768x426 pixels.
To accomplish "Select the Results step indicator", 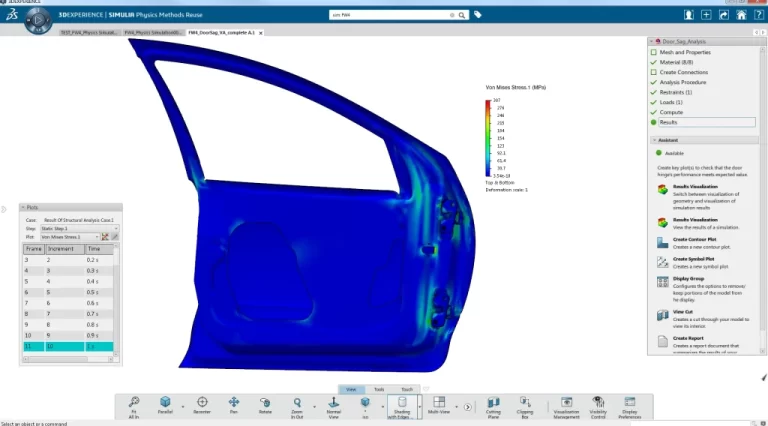I will pos(654,122).
